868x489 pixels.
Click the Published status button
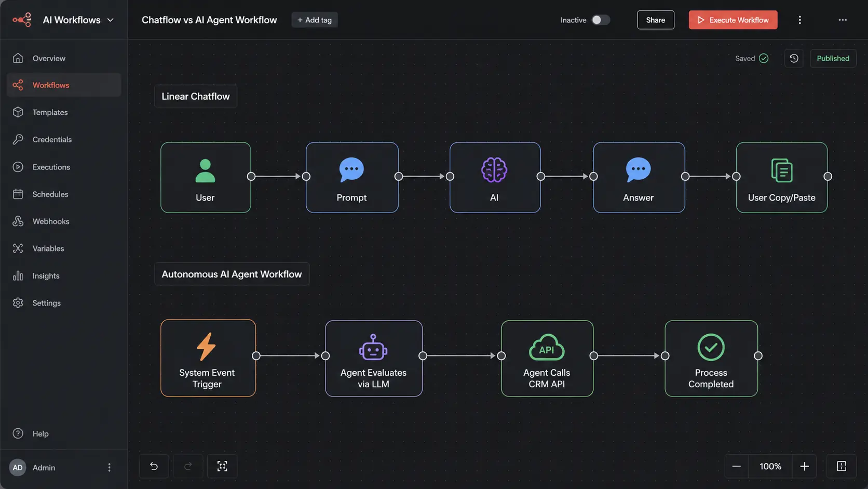tap(833, 58)
